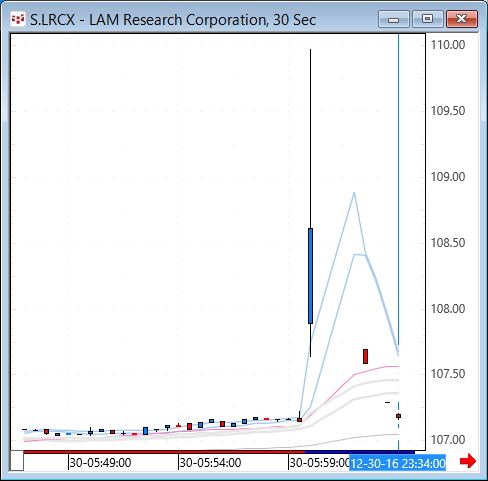Image resolution: width=488 pixels, height=481 pixels.
Task: Click the window title S.LRCX - LAM Research Corporation
Action: tap(172, 19)
